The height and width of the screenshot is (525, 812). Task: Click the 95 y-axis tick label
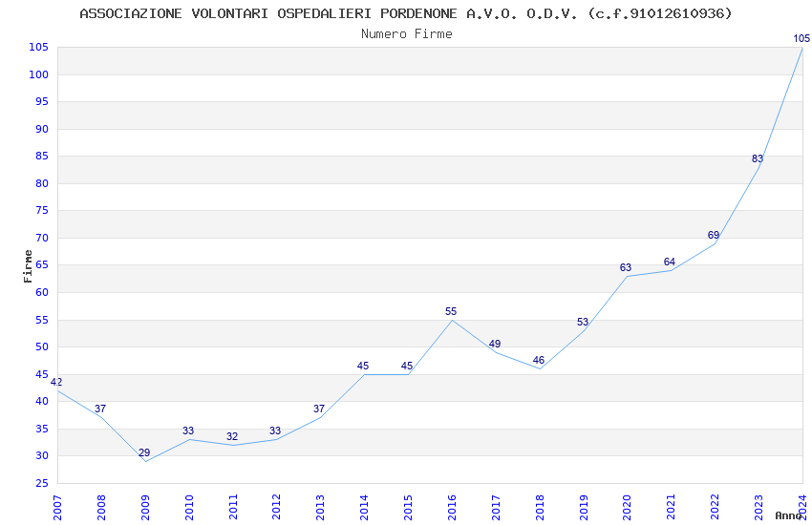coord(42,102)
